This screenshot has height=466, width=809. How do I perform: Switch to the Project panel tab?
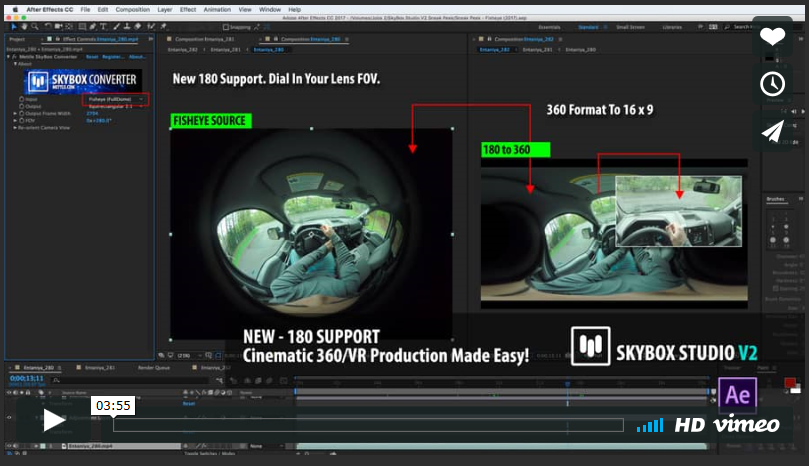click(x=17, y=39)
